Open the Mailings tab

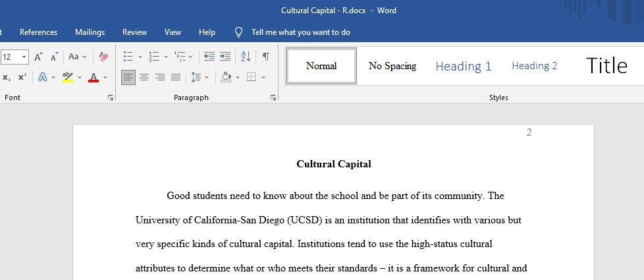(90, 32)
